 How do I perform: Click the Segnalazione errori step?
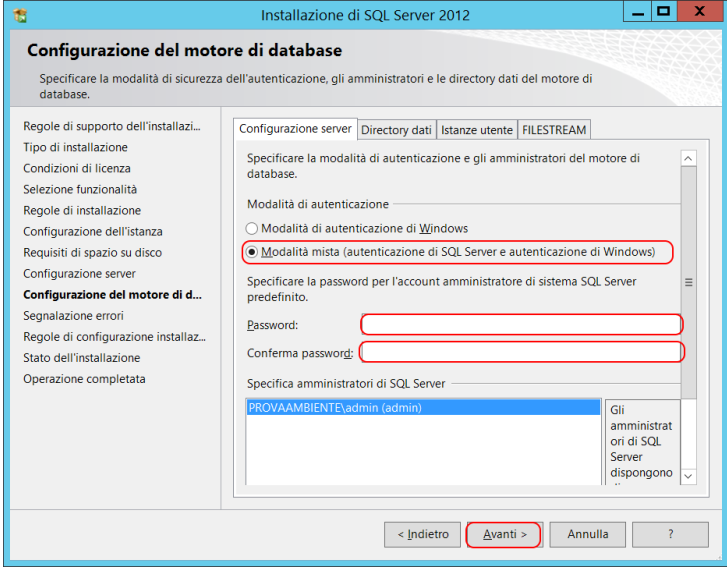73,316
